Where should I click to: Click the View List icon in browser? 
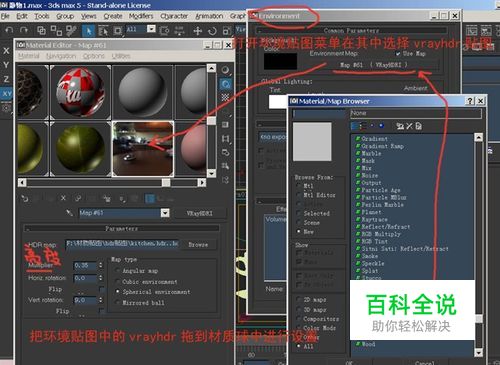tap(355, 126)
